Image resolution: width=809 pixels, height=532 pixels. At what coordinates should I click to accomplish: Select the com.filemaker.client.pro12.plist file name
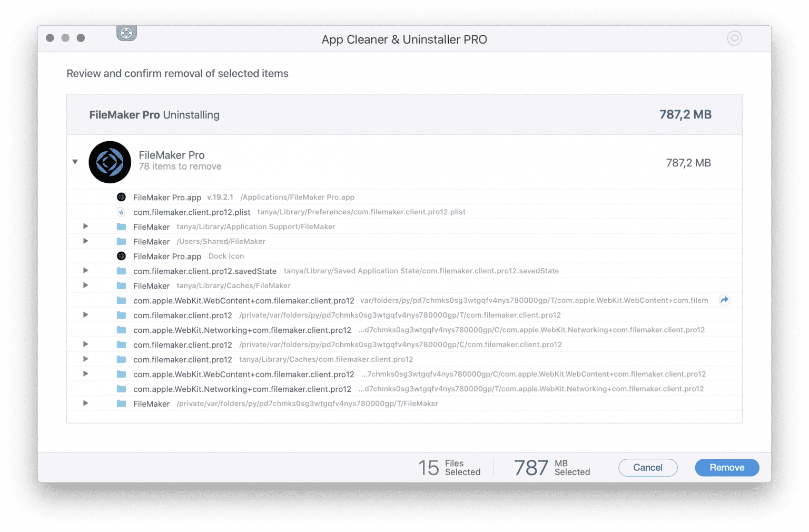pyautogui.click(x=192, y=212)
